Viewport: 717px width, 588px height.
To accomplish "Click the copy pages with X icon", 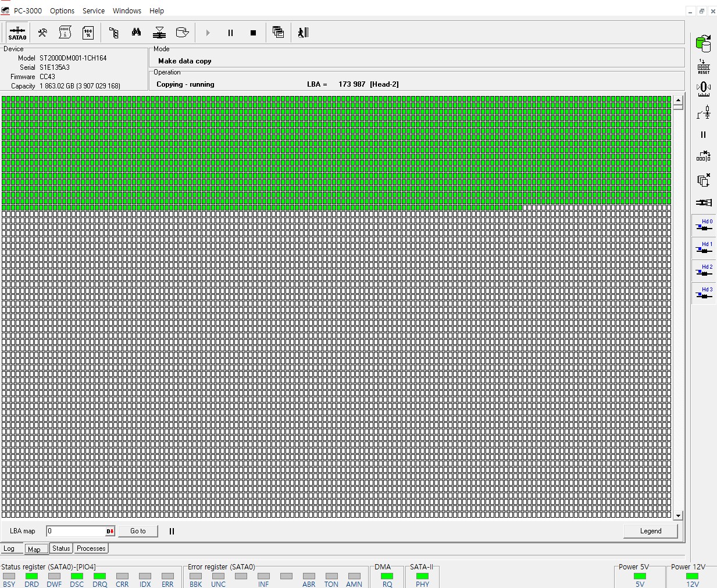I will (704, 180).
